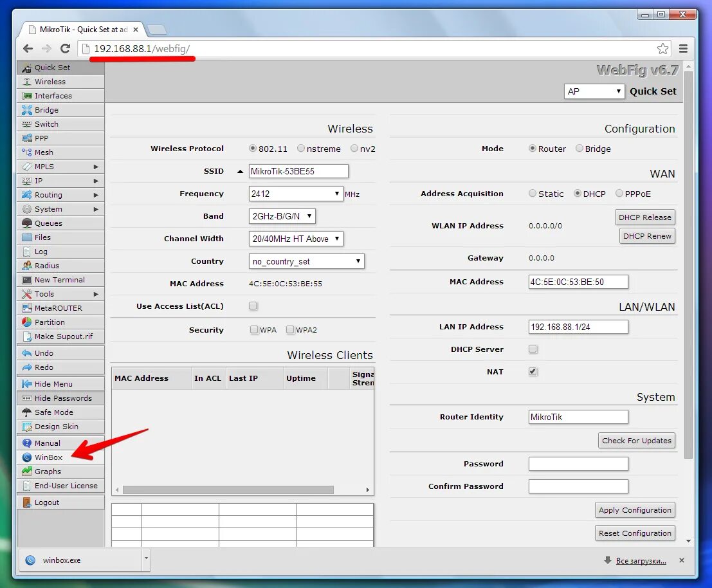Toggle the DHCP Server checkbox
Viewport: 712px width, 588px height.
pos(533,349)
